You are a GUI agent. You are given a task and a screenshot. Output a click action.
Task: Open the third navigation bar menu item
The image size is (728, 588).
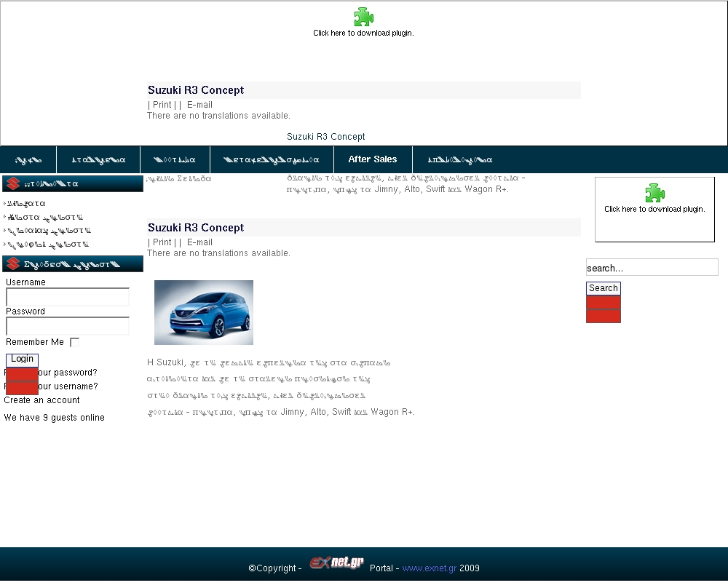pos(175,159)
